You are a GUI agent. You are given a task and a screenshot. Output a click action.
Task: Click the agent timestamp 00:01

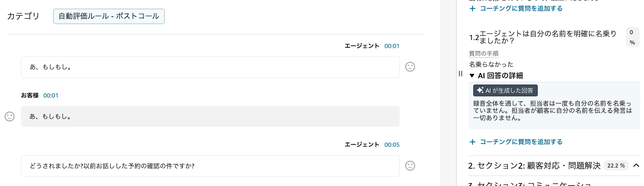point(392,46)
